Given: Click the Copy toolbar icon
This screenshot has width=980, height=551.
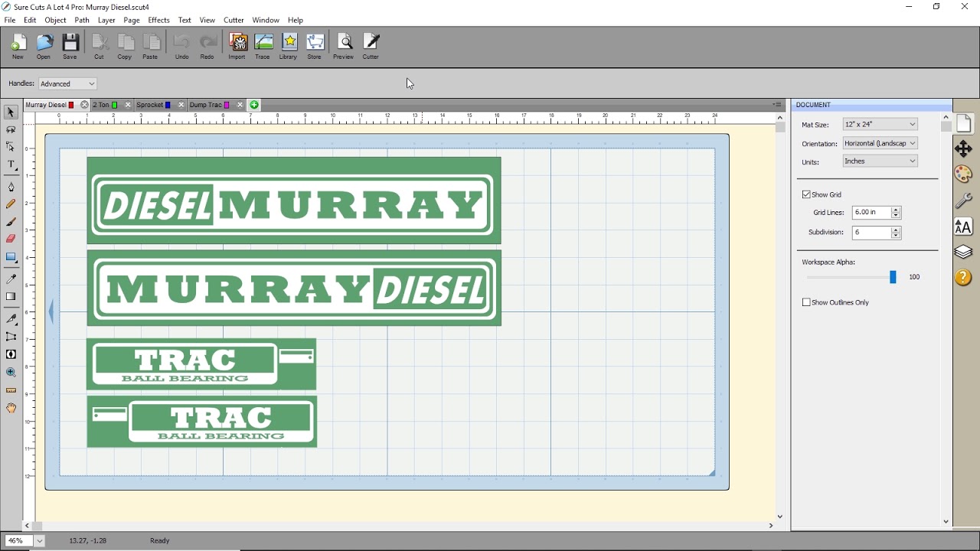Looking at the screenshot, I should (x=125, y=47).
